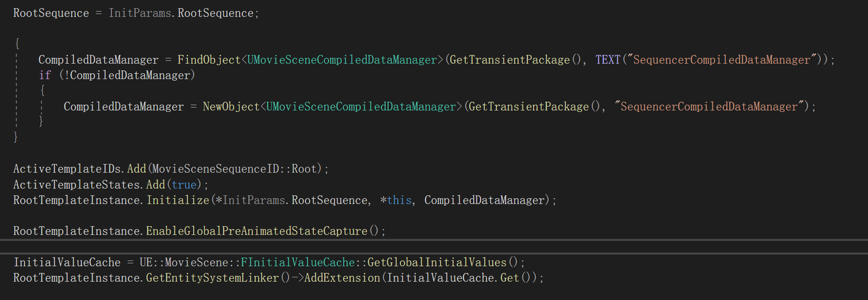Click the true literal
The height and width of the screenshot is (300, 868).
(184, 185)
